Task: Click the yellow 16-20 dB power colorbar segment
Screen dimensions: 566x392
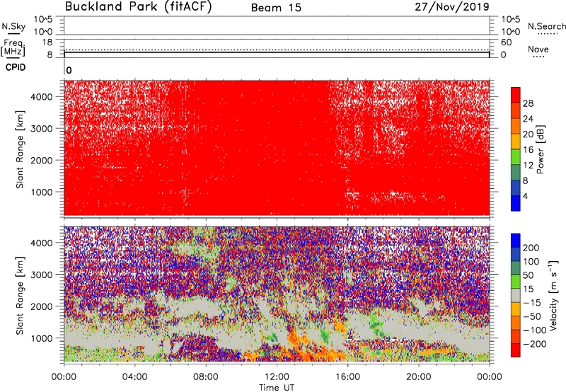Action: 516,142
